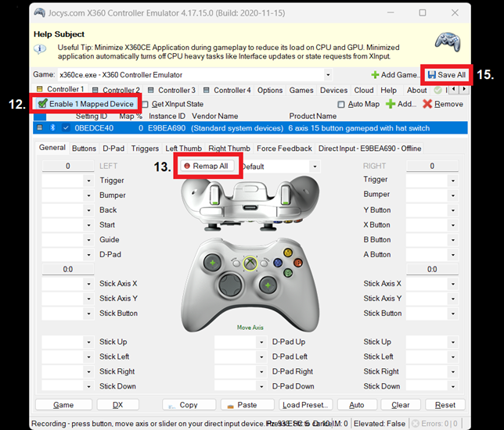Switch to the Buttons sub-tab
This screenshot has height=430, width=504.
[x=84, y=149]
